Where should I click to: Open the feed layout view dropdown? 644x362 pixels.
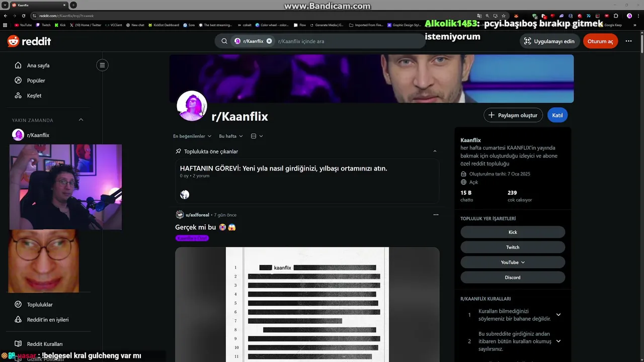click(x=257, y=136)
